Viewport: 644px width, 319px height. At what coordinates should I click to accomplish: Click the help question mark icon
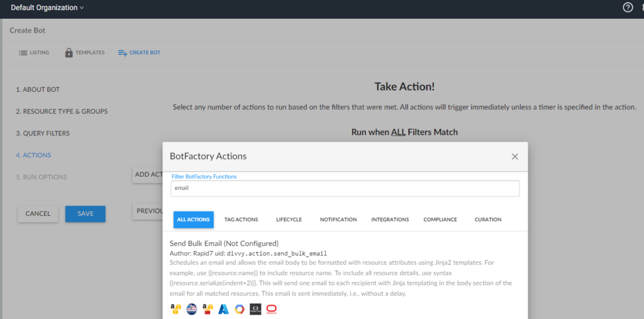coord(628,7)
